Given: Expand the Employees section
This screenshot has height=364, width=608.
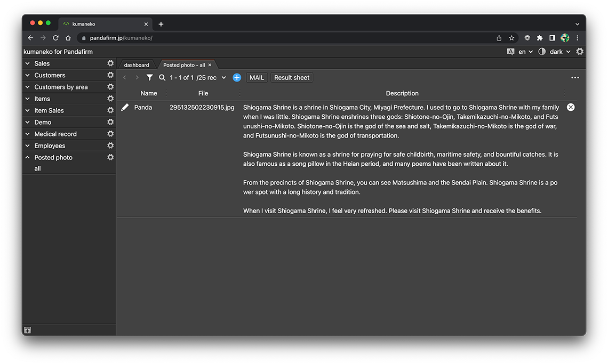Looking at the screenshot, I should [28, 146].
